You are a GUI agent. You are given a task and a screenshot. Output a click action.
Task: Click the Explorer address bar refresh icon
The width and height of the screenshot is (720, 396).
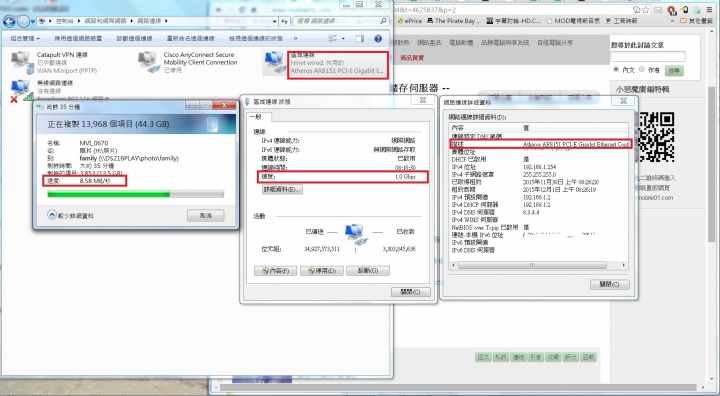click(285, 21)
